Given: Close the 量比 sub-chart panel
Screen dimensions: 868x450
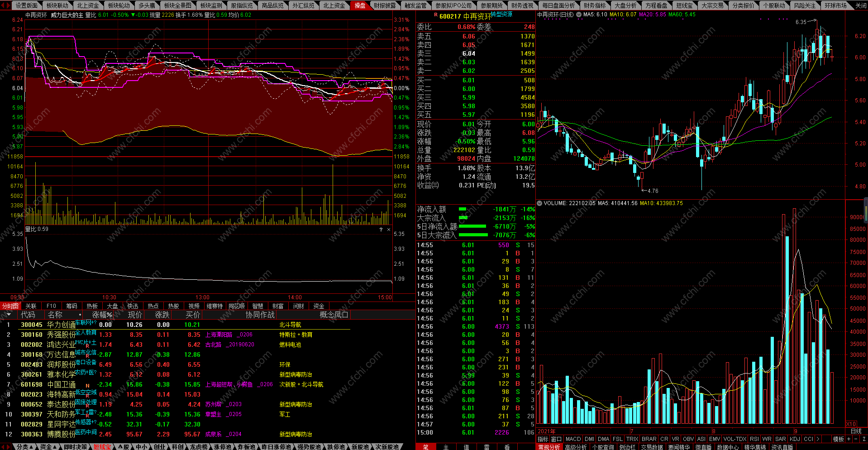Looking at the screenshot, I should point(389,230).
